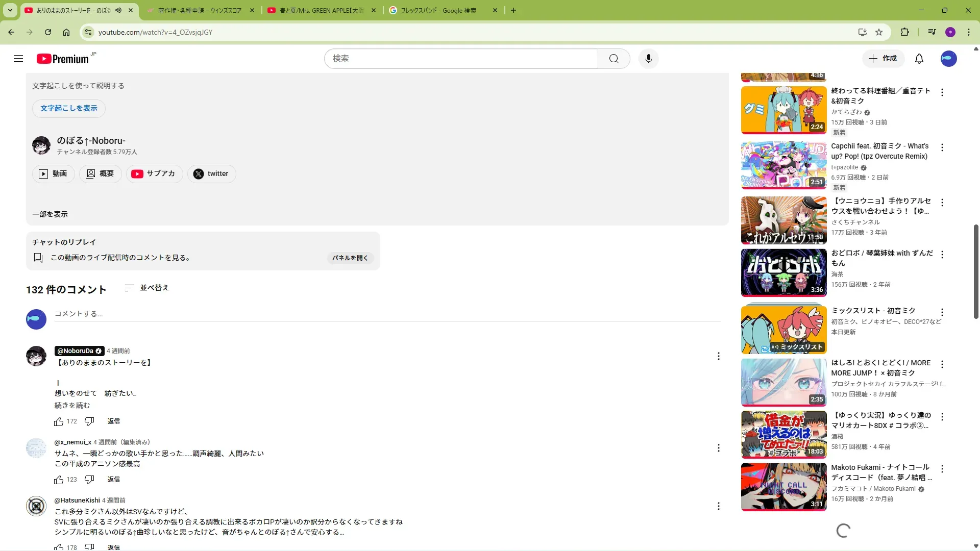Click the page vertical scrollbar thumb
Viewport: 980px width, 551px height.
point(976,270)
